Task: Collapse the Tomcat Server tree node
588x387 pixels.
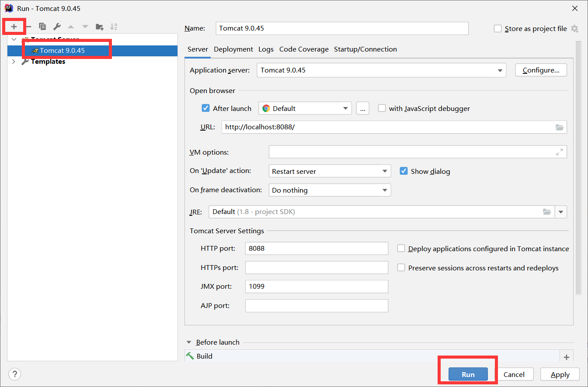Action: (x=14, y=39)
